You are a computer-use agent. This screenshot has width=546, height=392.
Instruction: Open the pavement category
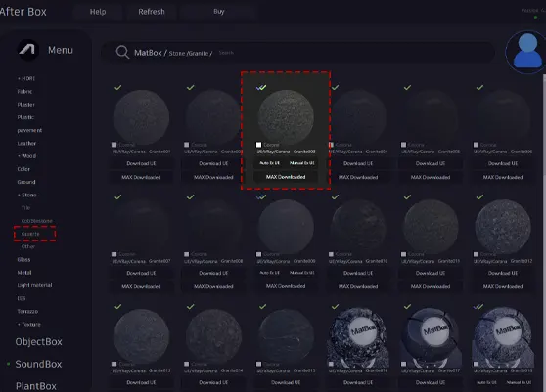pos(29,130)
